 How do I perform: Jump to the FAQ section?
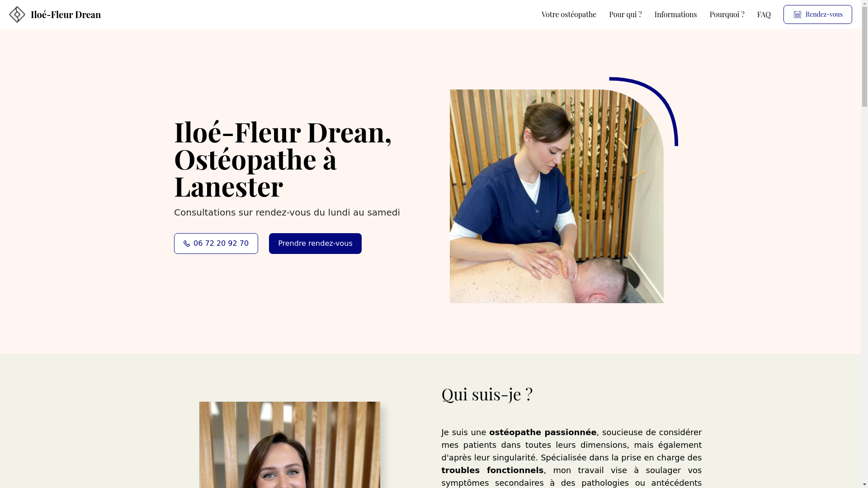point(764,14)
